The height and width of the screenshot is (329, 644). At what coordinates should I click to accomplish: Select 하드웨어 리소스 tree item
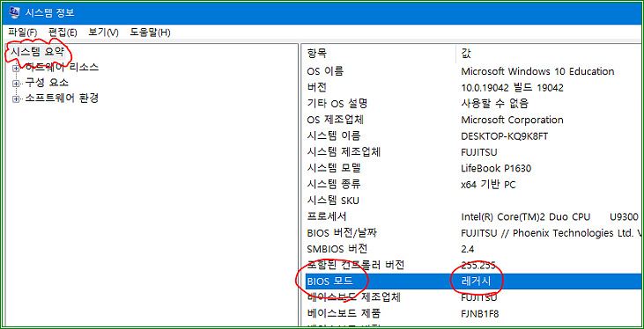click(x=62, y=67)
